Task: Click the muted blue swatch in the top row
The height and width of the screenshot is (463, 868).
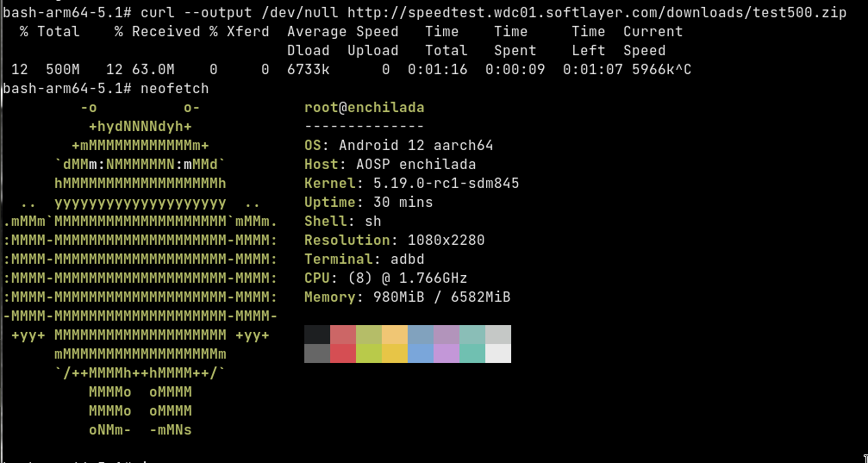Action: pos(421,335)
